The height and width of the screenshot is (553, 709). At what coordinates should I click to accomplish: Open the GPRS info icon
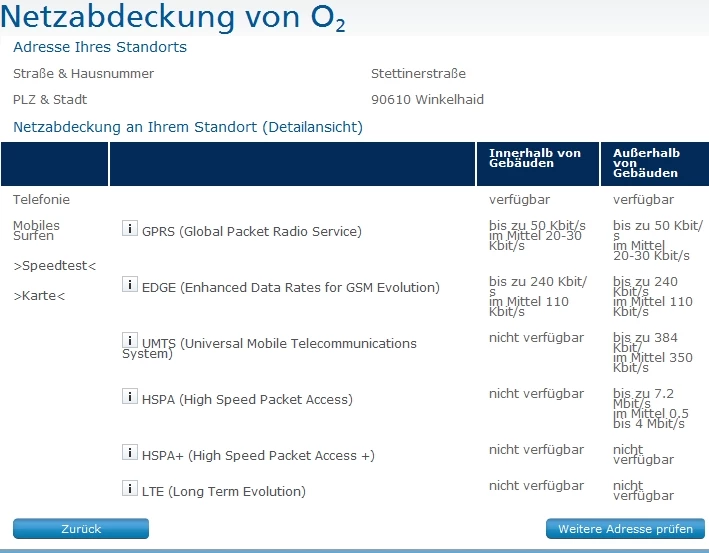[130, 228]
